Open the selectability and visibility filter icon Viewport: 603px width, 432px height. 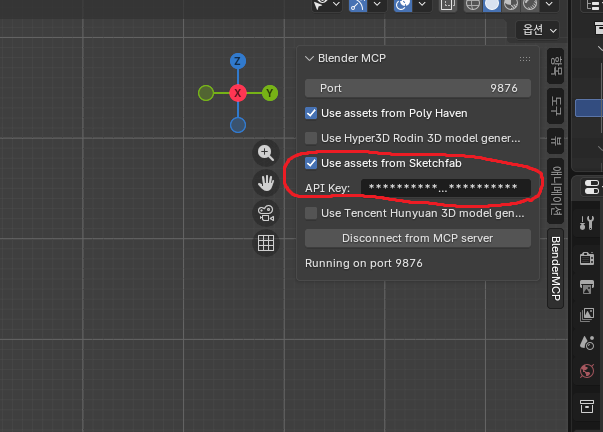(x=320, y=4)
